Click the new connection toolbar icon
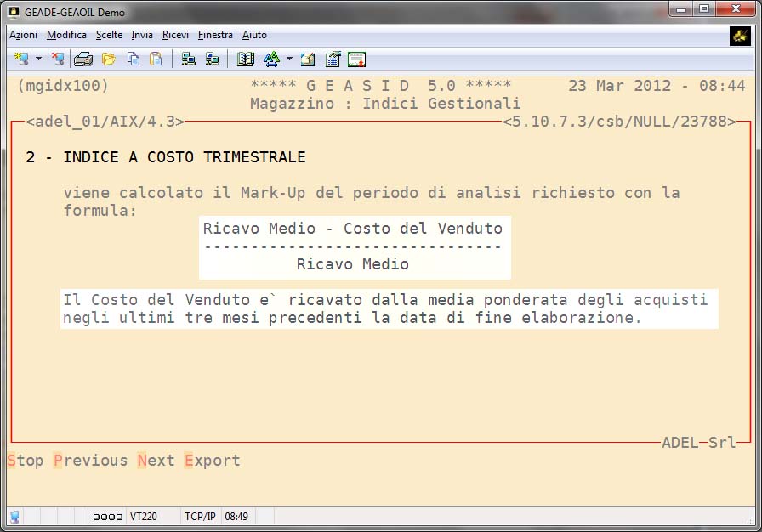 (x=21, y=59)
